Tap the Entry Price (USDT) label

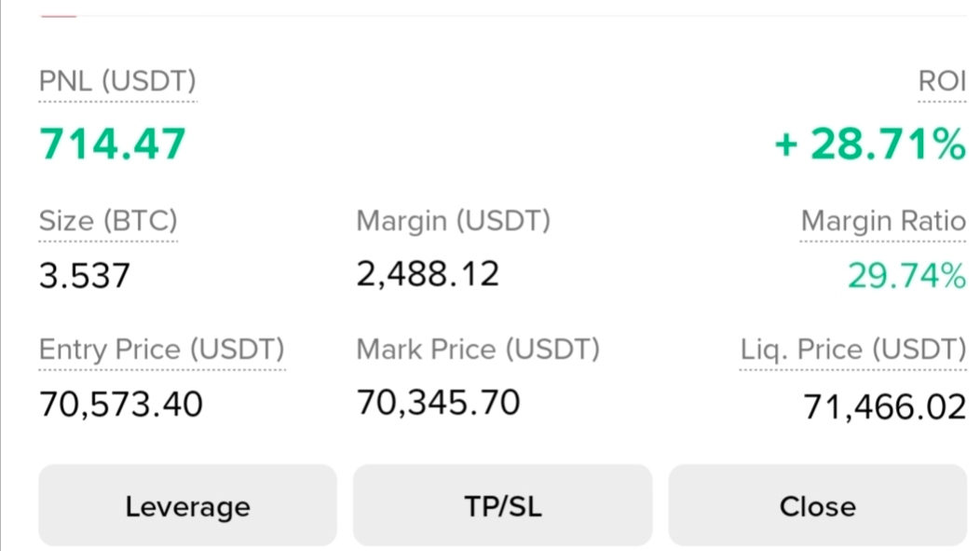click(x=162, y=349)
